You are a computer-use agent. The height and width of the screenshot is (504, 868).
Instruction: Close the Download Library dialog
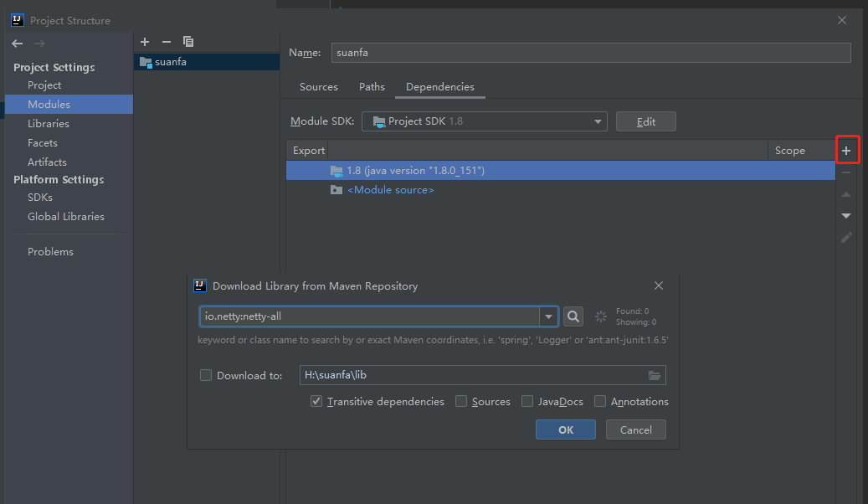659,285
